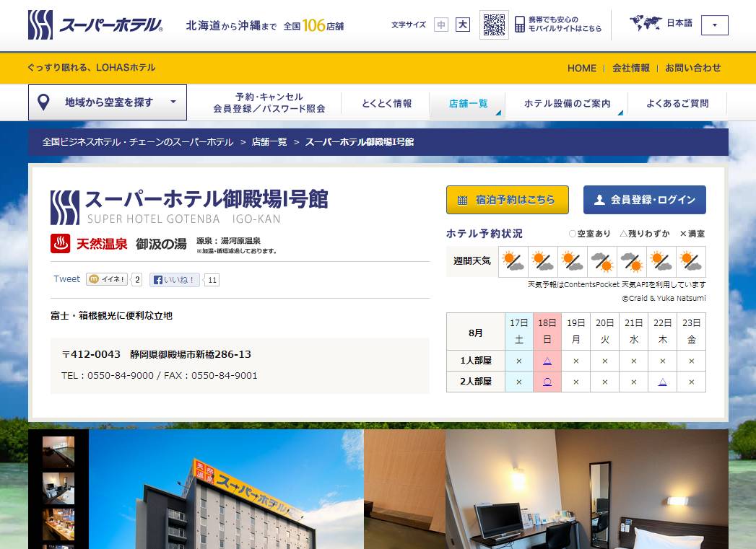Click the 1人部屋 row header
The image size is (756, 549).
tap(475, 361)
